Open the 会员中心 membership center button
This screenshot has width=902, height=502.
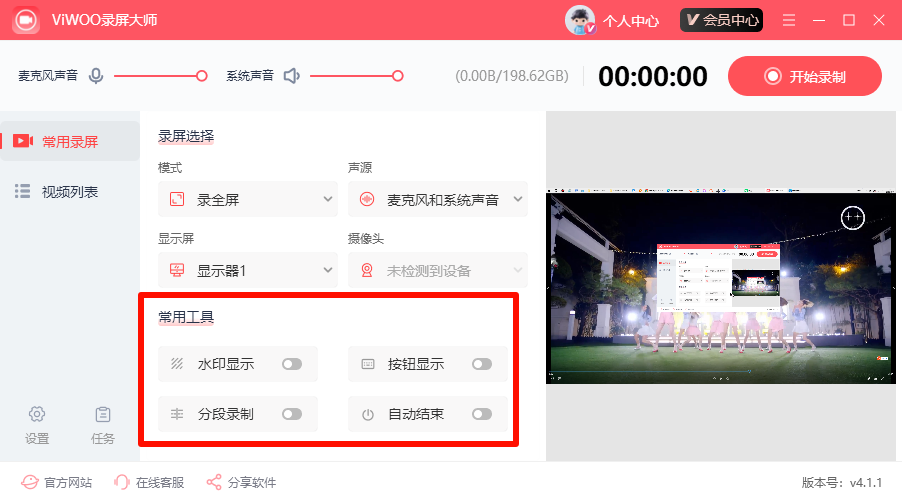pyautogui.click(x=721, y=20)
